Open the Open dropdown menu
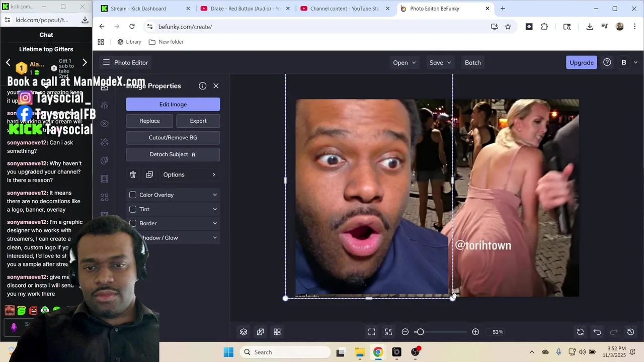 (405, 62)
